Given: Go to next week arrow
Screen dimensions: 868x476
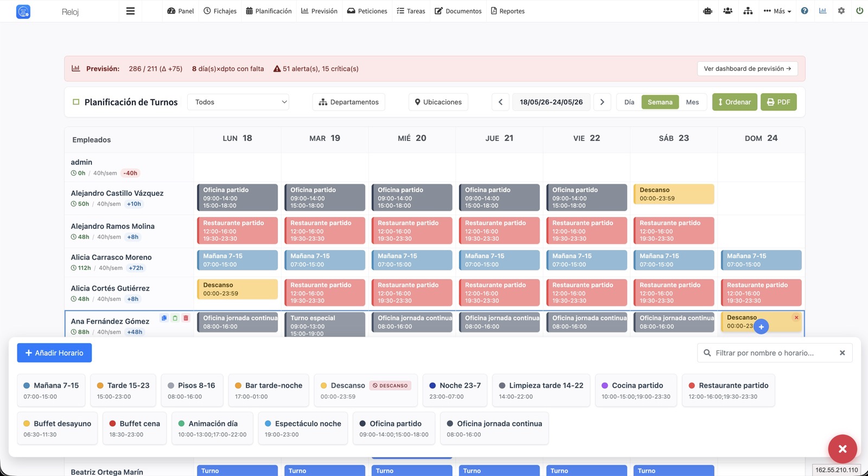Looking at the screenshot, I should 602,102.
